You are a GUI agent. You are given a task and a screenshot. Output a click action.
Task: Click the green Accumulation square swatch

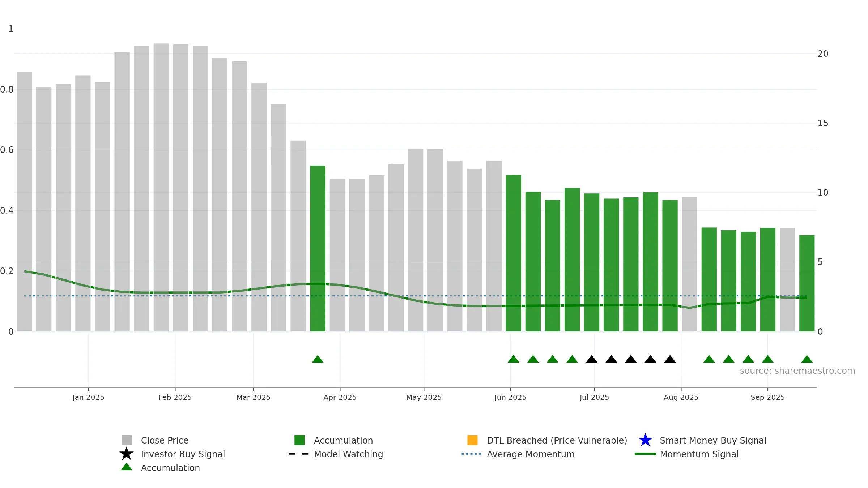pyautogui.click(x=299, y=440)
